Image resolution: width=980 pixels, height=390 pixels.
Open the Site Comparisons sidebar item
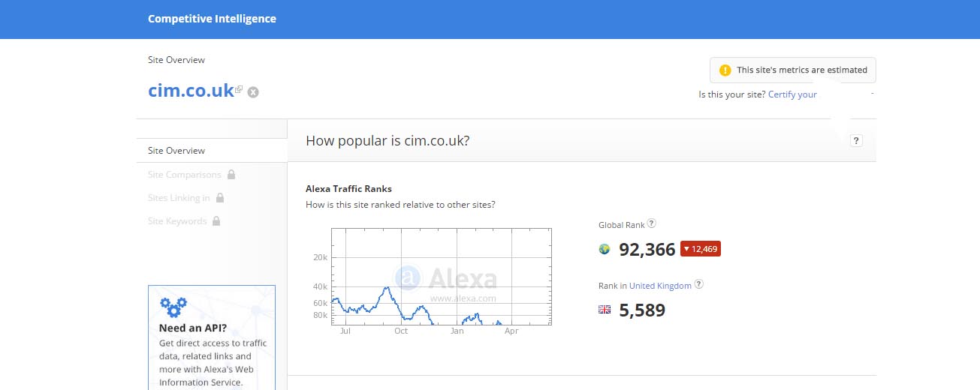[185, 174]
